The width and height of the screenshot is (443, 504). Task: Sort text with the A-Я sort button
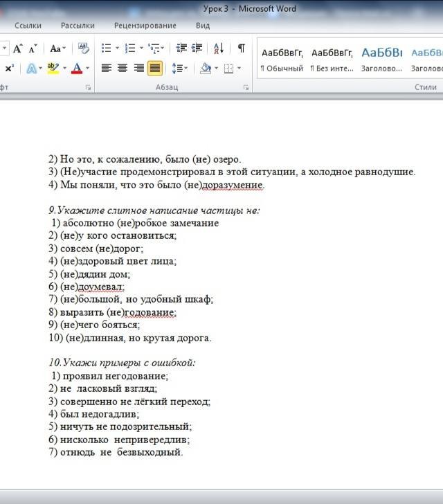[x=219, y=48]
